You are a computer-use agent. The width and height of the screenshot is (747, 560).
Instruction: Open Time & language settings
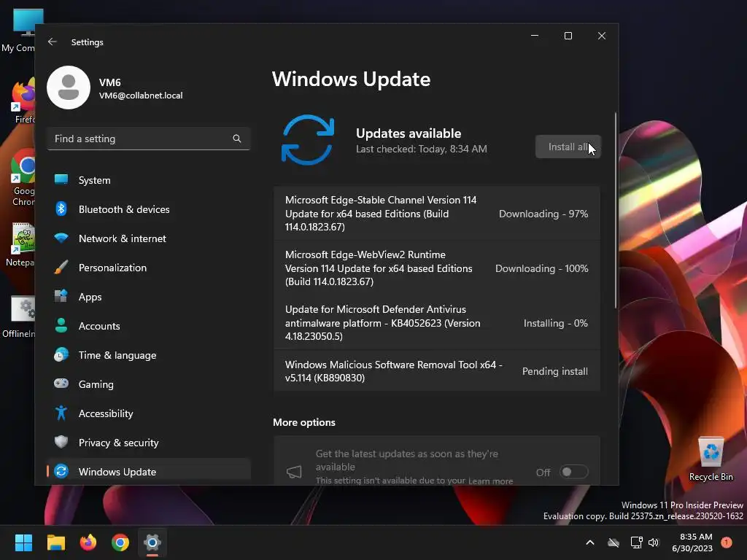(149, 355)
